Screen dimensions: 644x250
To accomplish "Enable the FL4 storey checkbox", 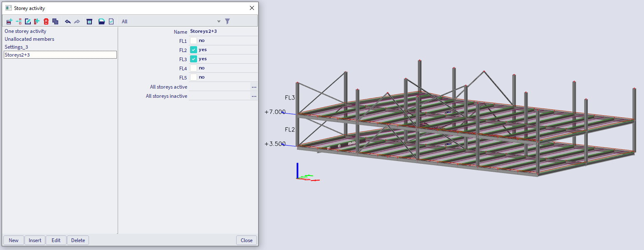I will click(x=193, y=68).
